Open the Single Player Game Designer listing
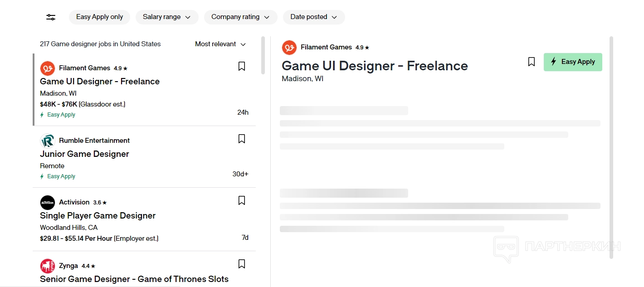Viewport: 644px width, 287px height. 98,216
